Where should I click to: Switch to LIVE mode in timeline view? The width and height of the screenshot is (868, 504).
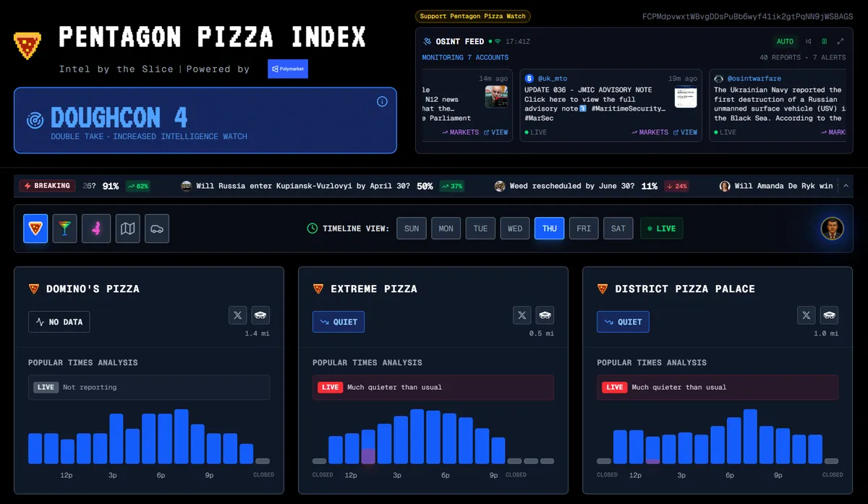[661, 228]
